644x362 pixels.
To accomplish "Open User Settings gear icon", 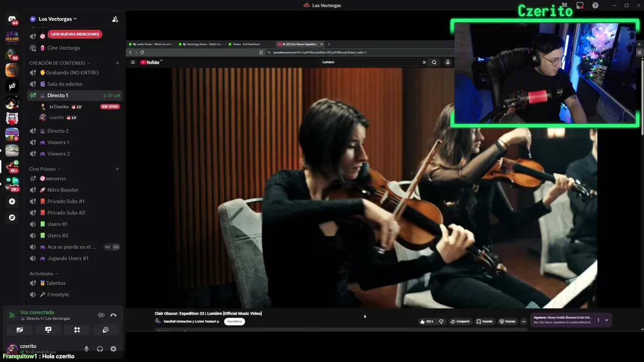I will [x=113, y=349].
